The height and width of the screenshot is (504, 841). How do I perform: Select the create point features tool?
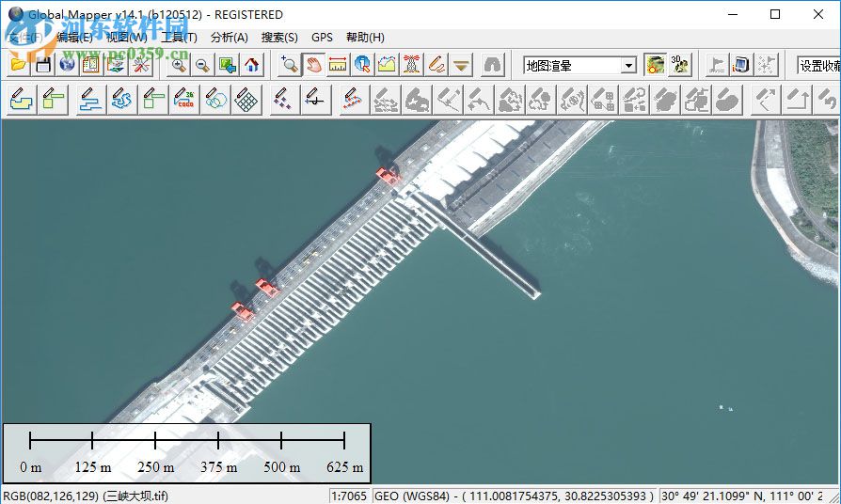point(284,99)
